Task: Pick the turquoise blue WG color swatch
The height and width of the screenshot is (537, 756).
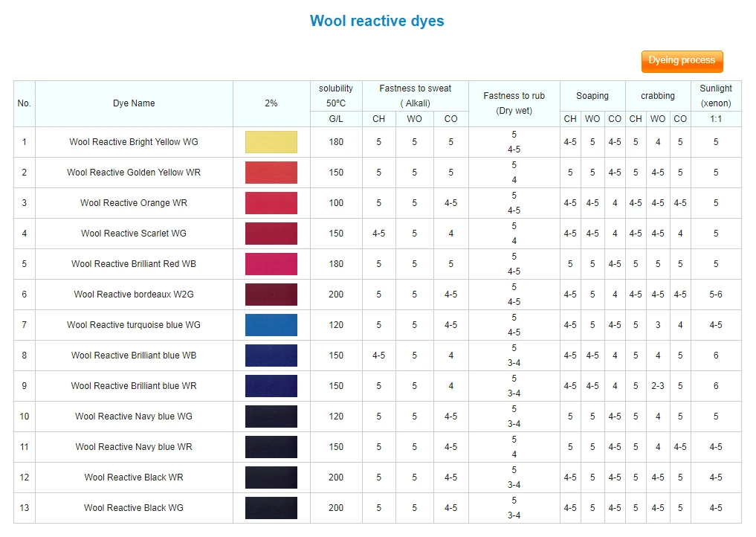Action: coord(271,325)
